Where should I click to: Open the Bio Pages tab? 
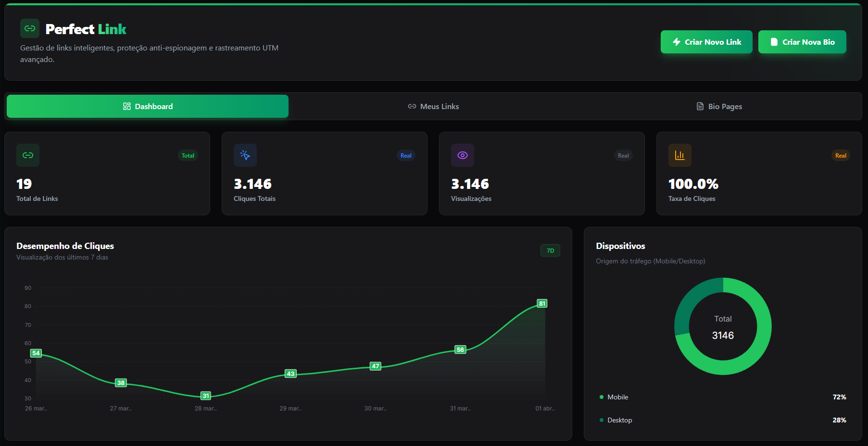coord(719,106)
